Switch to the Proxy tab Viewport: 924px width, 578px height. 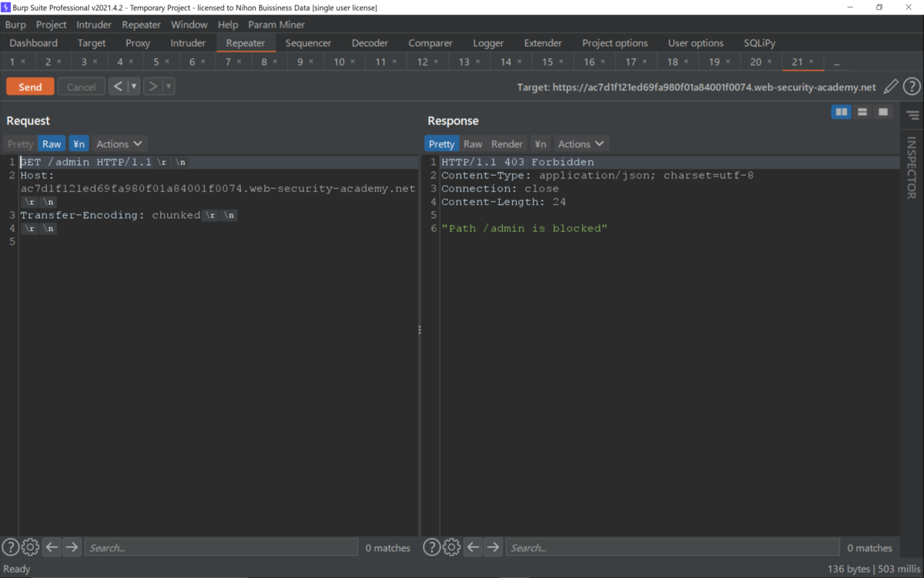click(x=138, y=43)
